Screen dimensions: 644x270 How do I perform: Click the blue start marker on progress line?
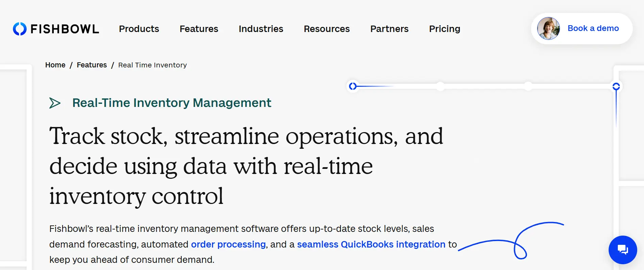point(353,86)
